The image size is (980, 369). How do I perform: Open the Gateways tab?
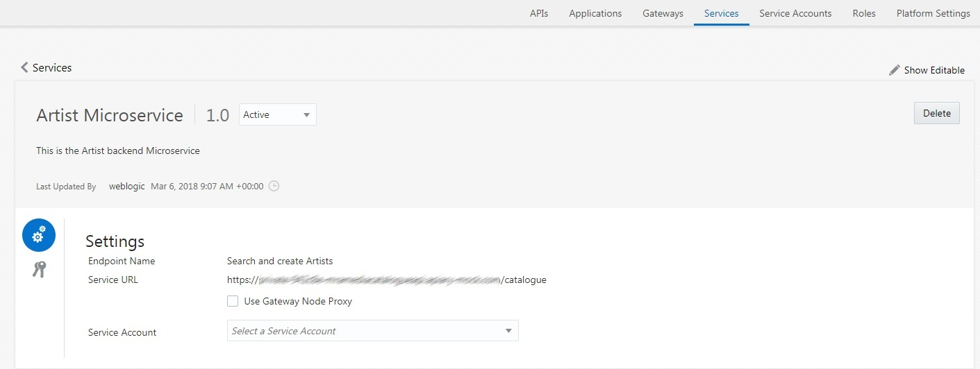[x=663, y=13]
